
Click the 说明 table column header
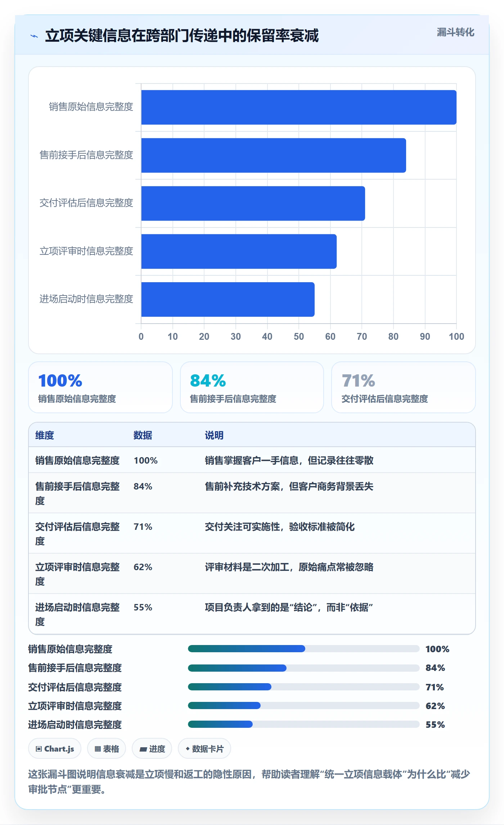tap(214, 435)
